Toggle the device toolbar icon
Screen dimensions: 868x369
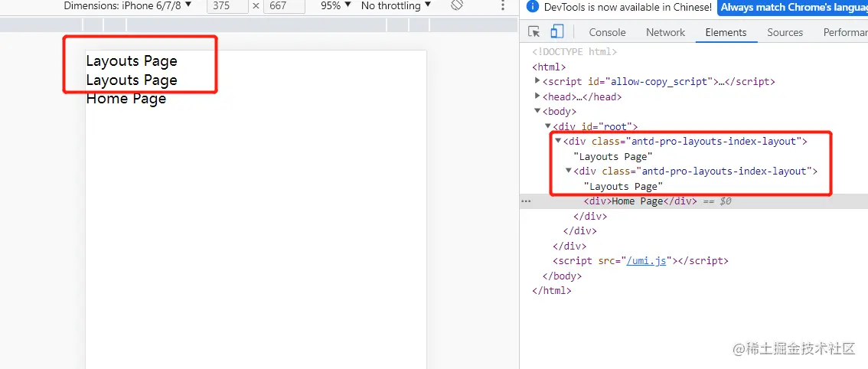pyautogui.click(x=557, y=31)
